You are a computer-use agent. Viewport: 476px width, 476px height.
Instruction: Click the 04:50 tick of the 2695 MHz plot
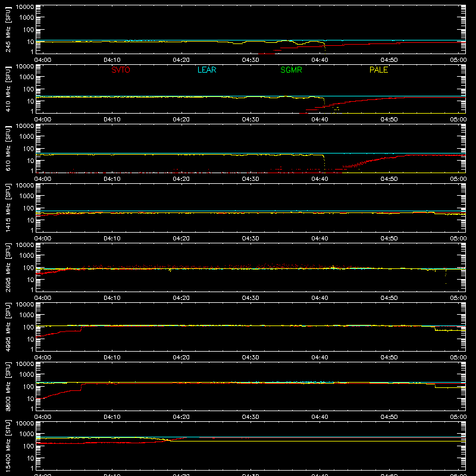click(389, 298)
